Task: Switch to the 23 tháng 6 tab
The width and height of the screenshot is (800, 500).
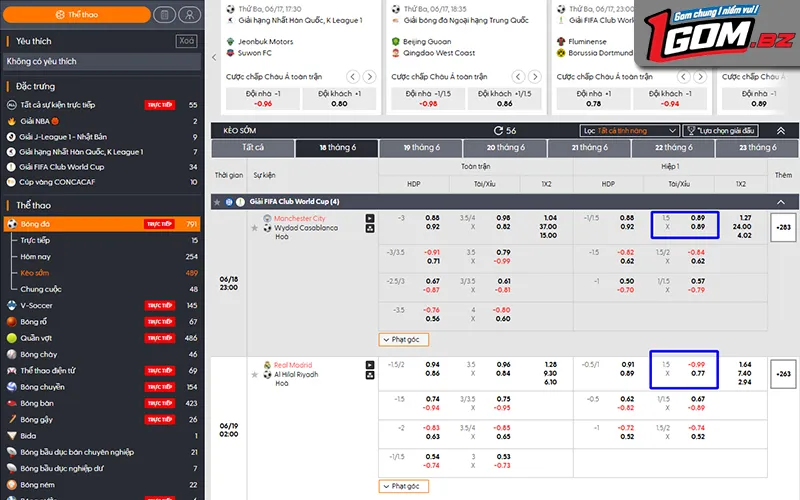Action: pos(757,148)
